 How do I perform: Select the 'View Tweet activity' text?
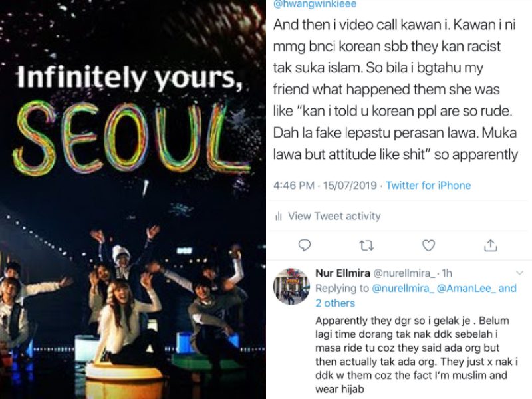click(x=334, y=216)
